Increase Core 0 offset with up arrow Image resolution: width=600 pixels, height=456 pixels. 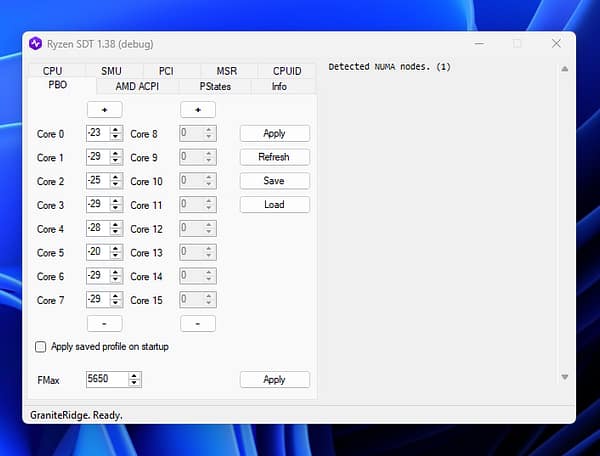(116, 130)
